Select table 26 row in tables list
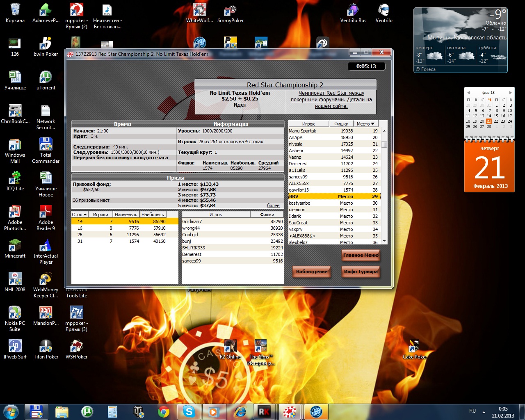525x420 pixels. (125, 235)
